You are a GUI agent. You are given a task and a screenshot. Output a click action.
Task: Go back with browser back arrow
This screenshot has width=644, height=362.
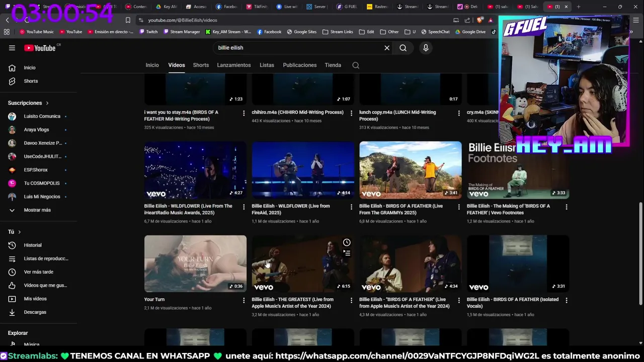[7, 20]
